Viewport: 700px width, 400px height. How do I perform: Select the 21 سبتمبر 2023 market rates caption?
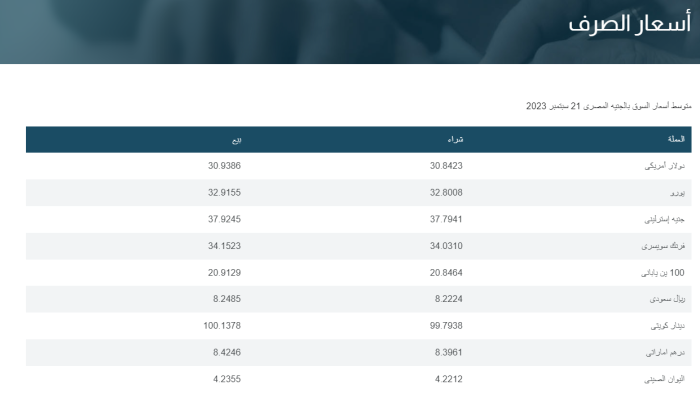(608, 106)
